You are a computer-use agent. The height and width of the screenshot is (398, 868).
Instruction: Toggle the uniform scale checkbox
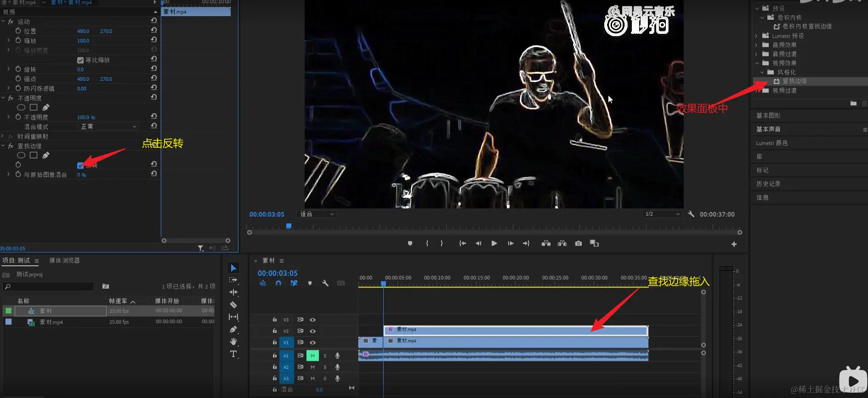pyautogui.click(x=80, y=60)
